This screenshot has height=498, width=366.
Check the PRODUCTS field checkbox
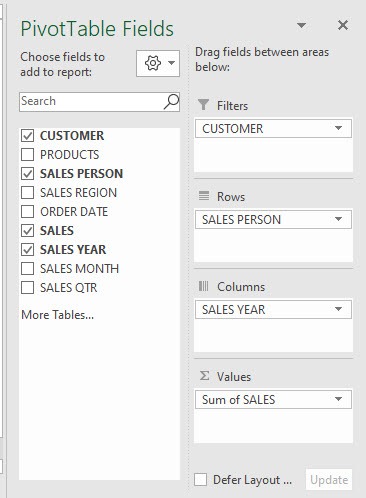(27, 155)
